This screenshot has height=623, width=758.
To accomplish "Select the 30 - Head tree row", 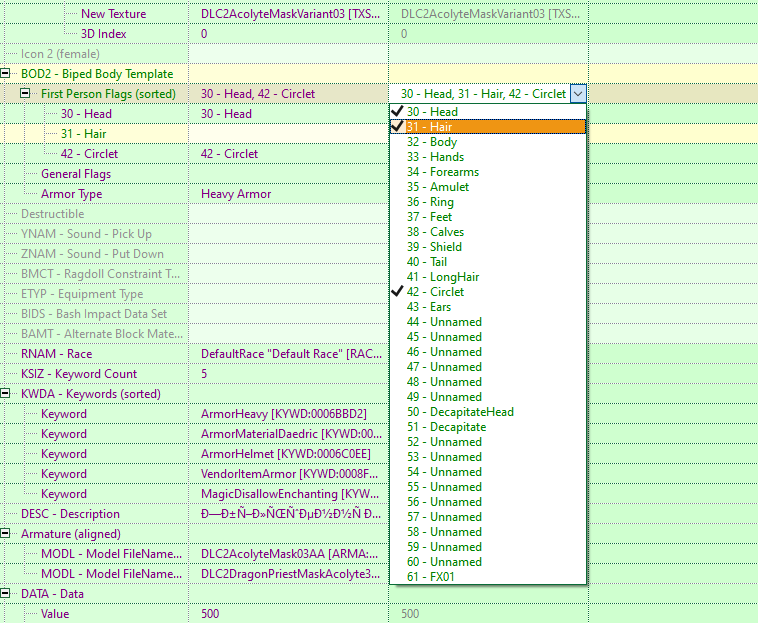I will 86,114.
